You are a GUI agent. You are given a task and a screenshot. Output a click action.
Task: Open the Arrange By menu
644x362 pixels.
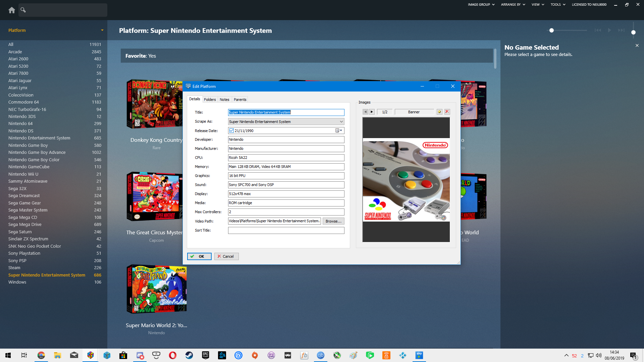(513, 5)
